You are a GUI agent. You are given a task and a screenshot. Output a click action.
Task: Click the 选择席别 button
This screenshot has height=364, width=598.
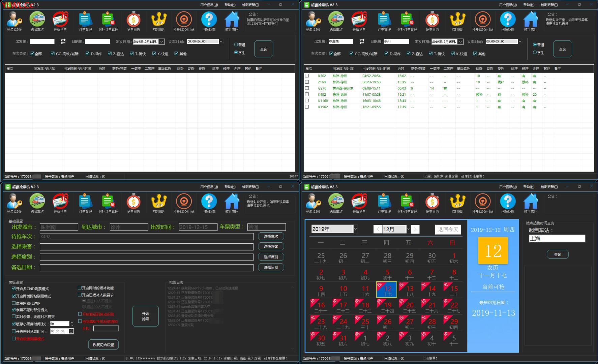coord(271,257)
